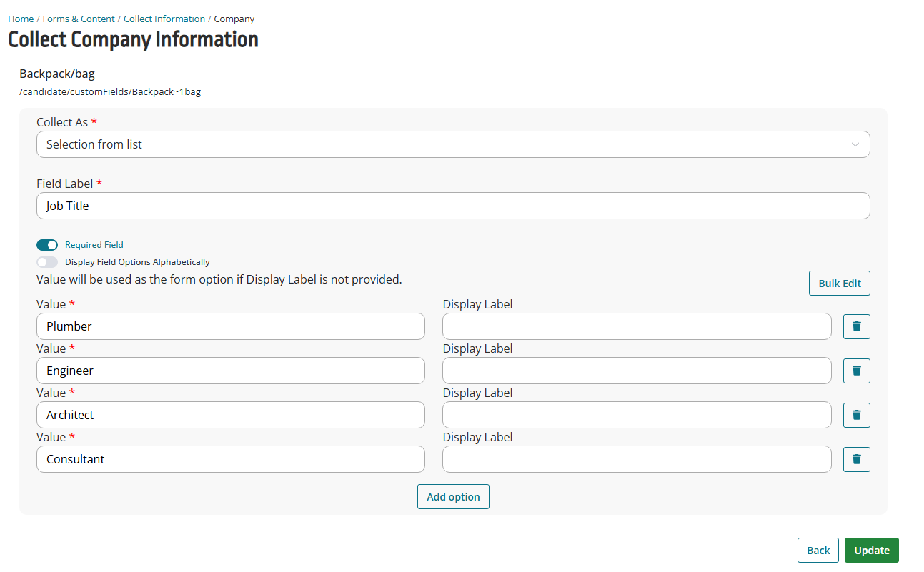Click the Bulk Edit button

click(840, 283)
